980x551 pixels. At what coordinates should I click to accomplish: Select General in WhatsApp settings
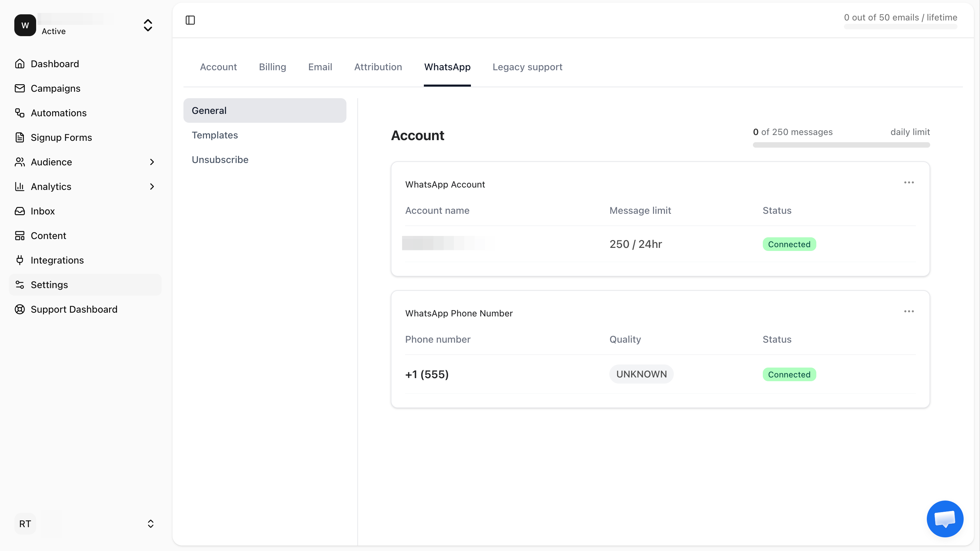(265, 110)
